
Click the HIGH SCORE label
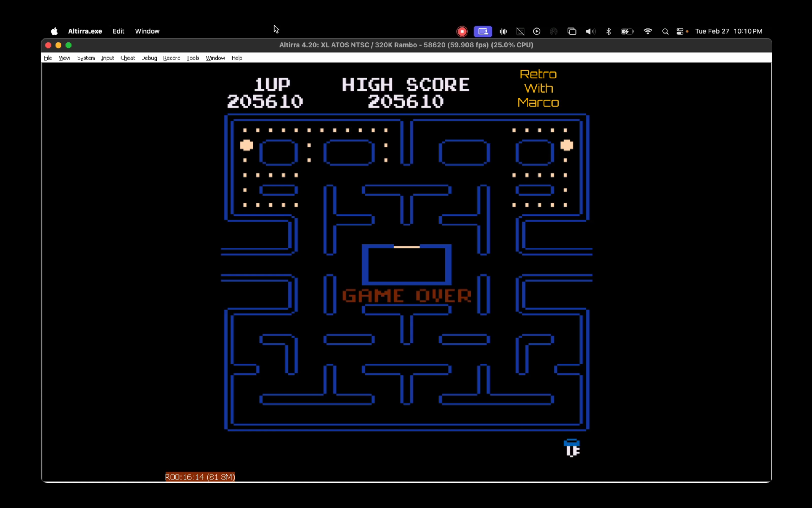pos(406,84)
